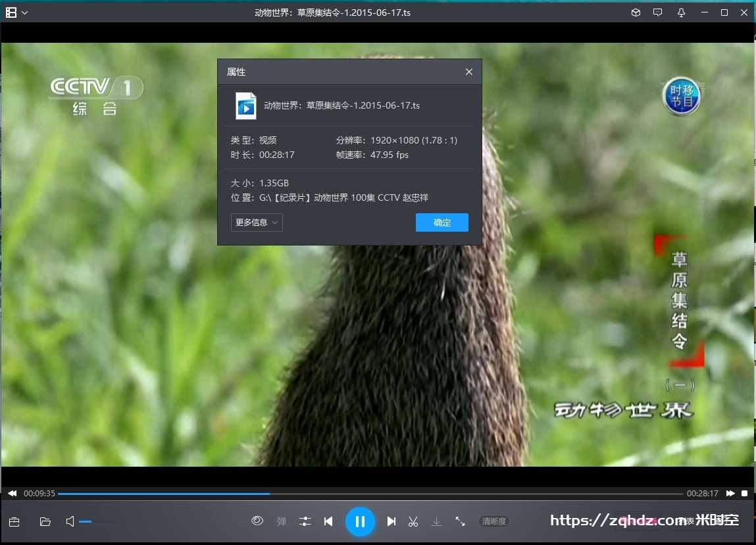Skip to the previous video
756x545 pixels.
tap(328, 522)
